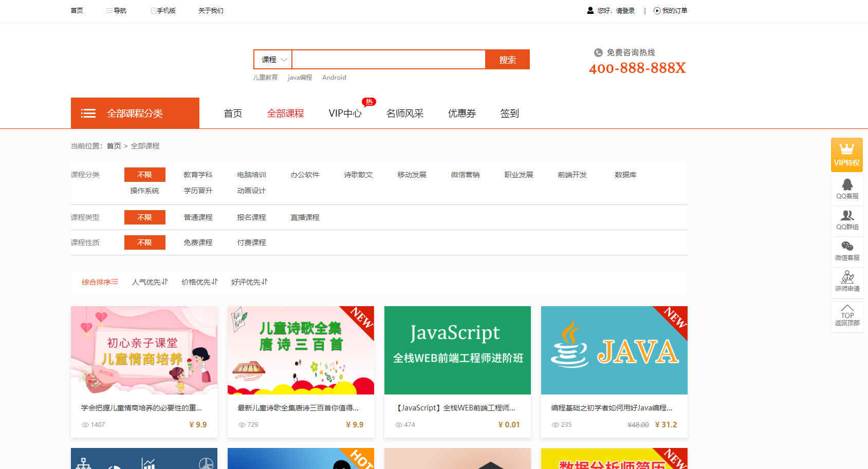
Task: Filter category by 数据库
Action: 625,175
